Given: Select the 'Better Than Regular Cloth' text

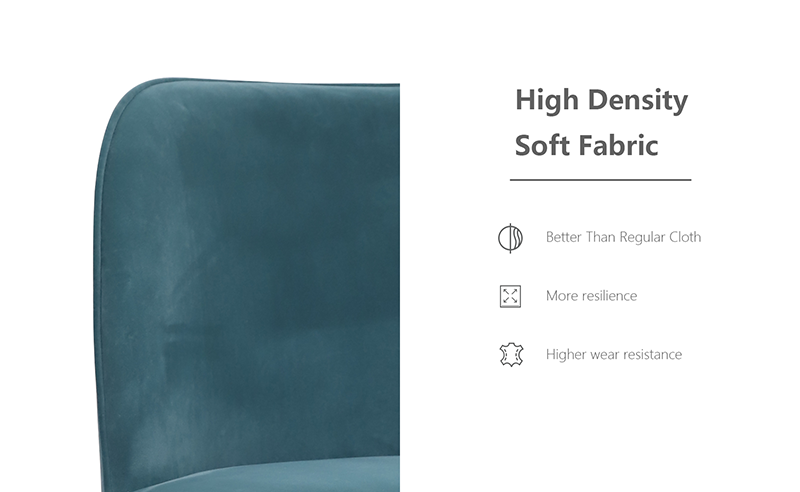Looking at the screenshot, I should [623, 237].
